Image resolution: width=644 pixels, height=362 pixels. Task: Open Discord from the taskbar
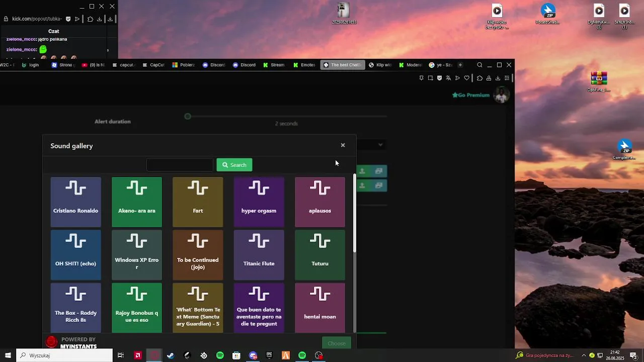pyautogui.click(x=253, y=355)
